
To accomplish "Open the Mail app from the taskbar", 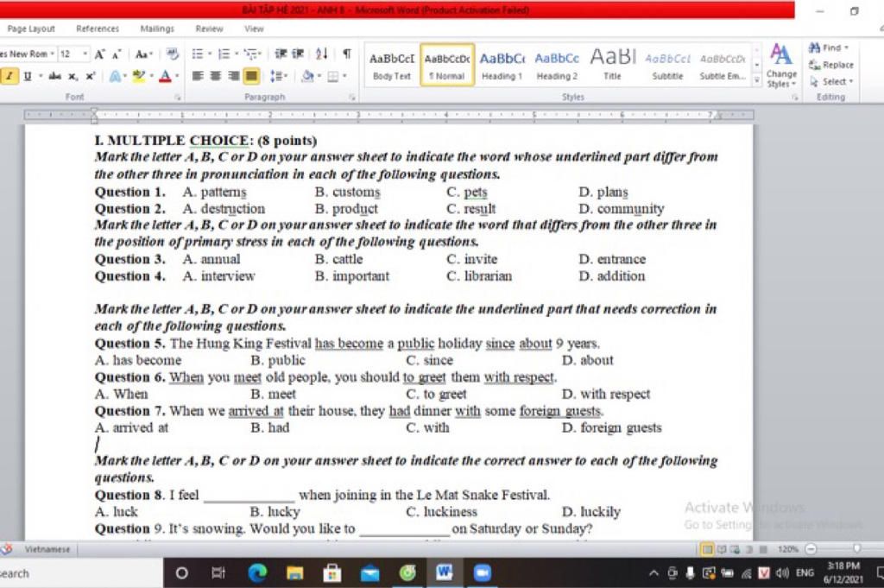I will coord(369,573).
